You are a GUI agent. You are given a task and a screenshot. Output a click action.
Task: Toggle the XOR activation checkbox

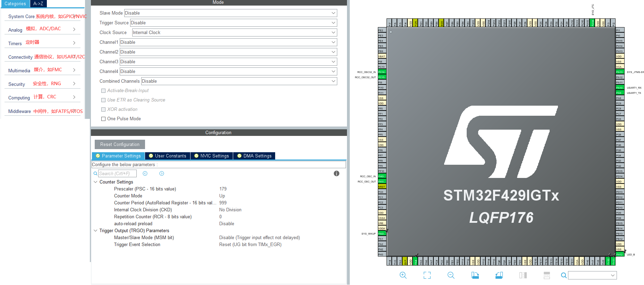103,109
